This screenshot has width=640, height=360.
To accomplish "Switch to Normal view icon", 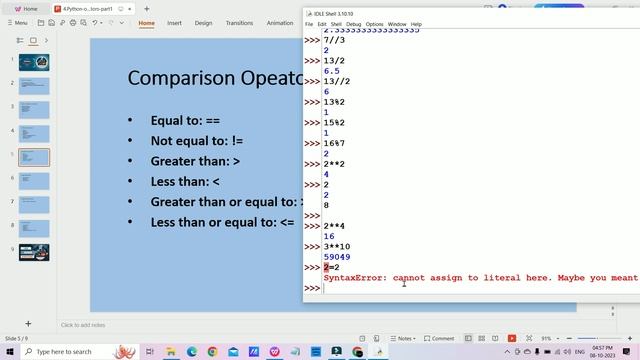I will 468,338.
